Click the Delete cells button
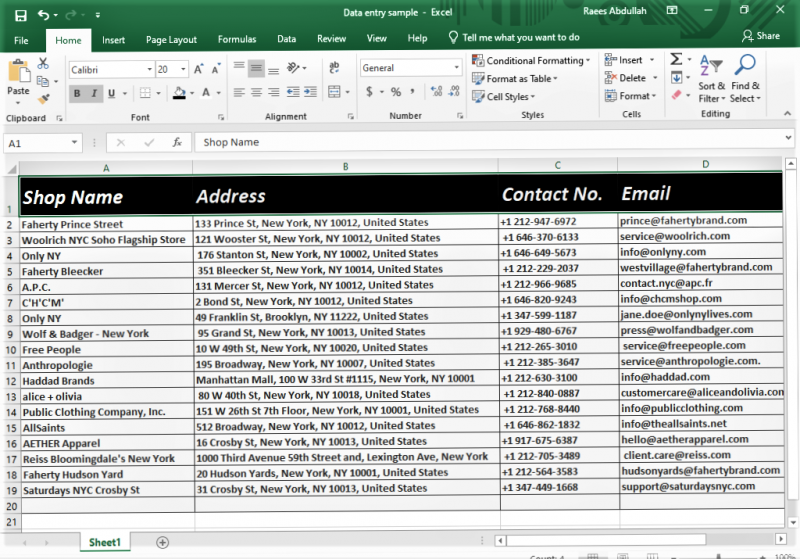Screen dimensions: 800x559 (x=631, y=78)
